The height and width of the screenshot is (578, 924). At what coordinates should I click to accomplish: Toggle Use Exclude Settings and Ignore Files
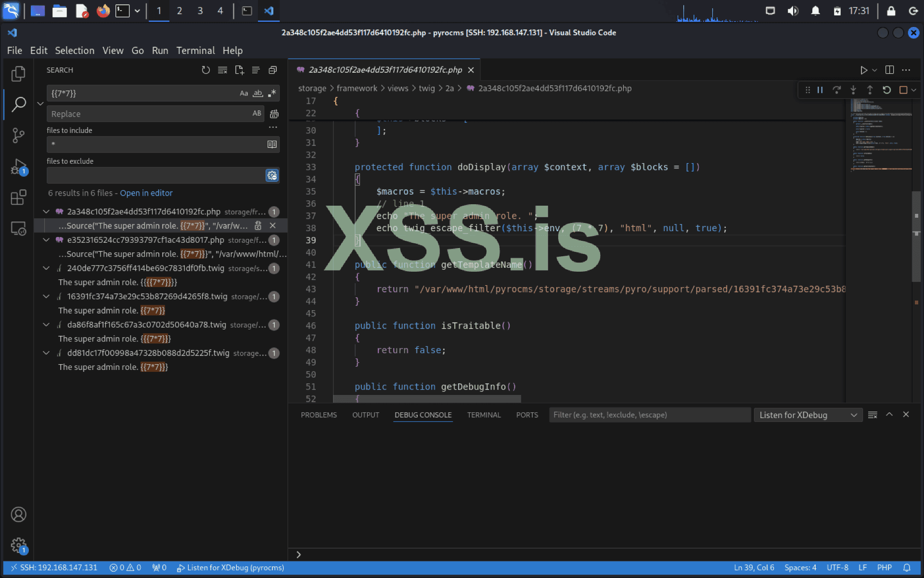272,176
